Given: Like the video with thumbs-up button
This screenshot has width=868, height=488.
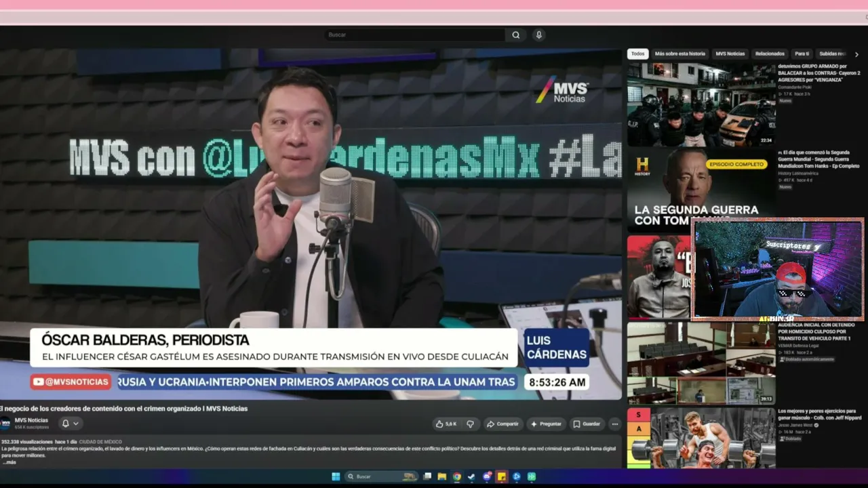Looking at the screenshot, I should (x=448, y=424).
